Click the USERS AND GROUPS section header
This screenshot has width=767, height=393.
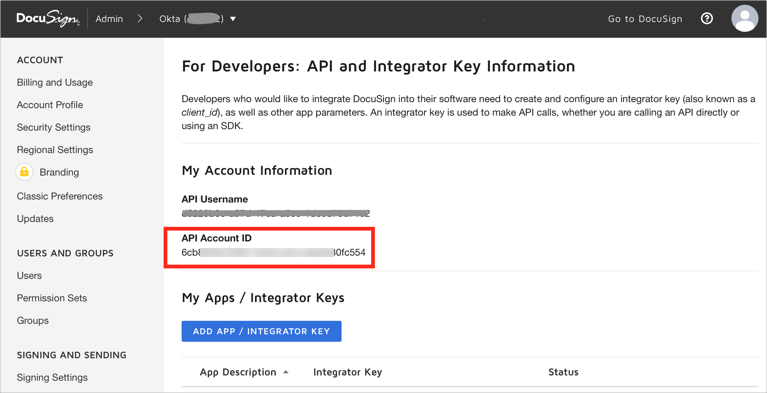click(x=65, y=253)
